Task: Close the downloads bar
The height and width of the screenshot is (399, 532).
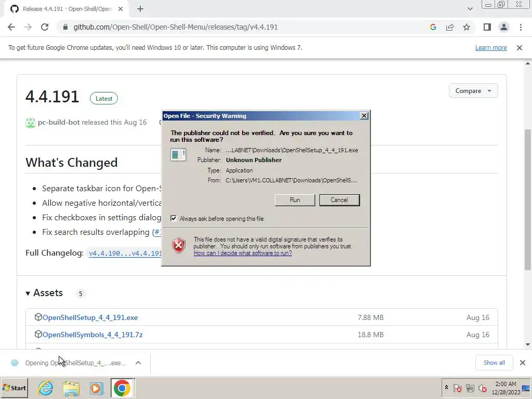Action: pyautogui.click(x=523, y=363)
